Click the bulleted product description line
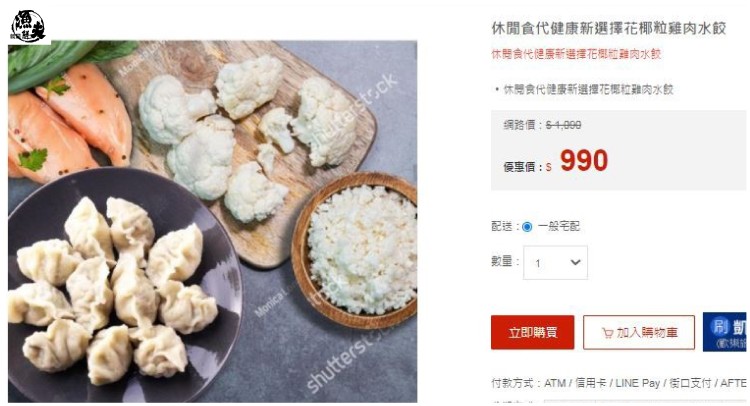The width and height of the screenshot is (750, 406). [x=588, y=89]
